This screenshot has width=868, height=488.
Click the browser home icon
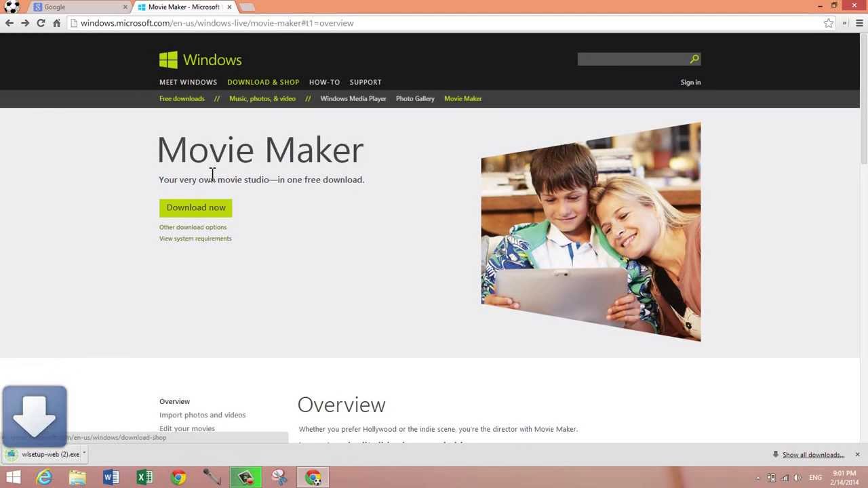56,23
